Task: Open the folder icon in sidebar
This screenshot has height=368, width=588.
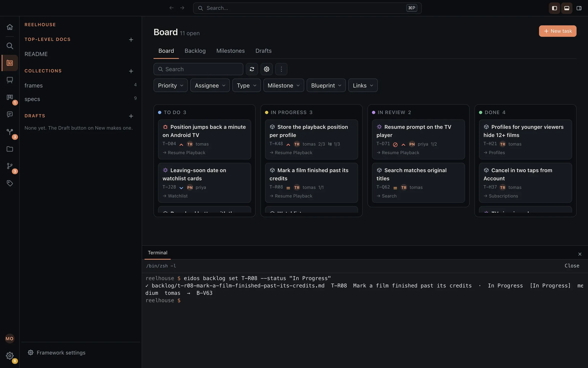Action: (x=10, y=149)
